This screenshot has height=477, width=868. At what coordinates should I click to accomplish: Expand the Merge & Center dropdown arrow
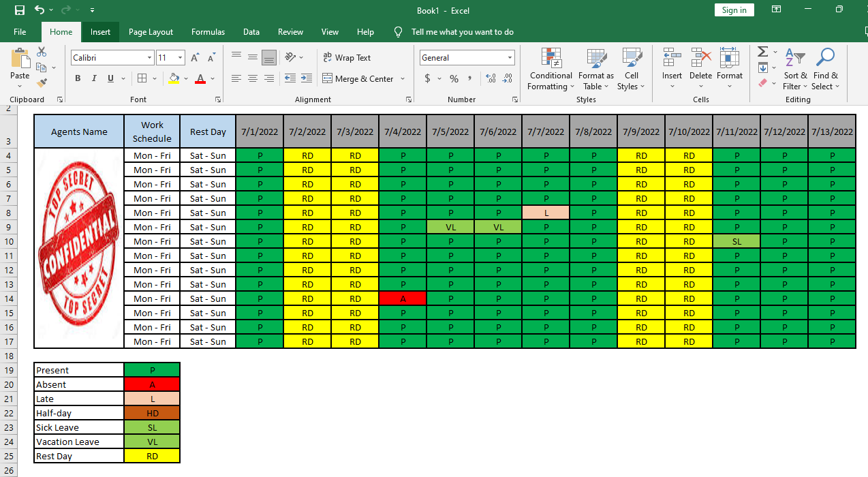pos(403,79)
